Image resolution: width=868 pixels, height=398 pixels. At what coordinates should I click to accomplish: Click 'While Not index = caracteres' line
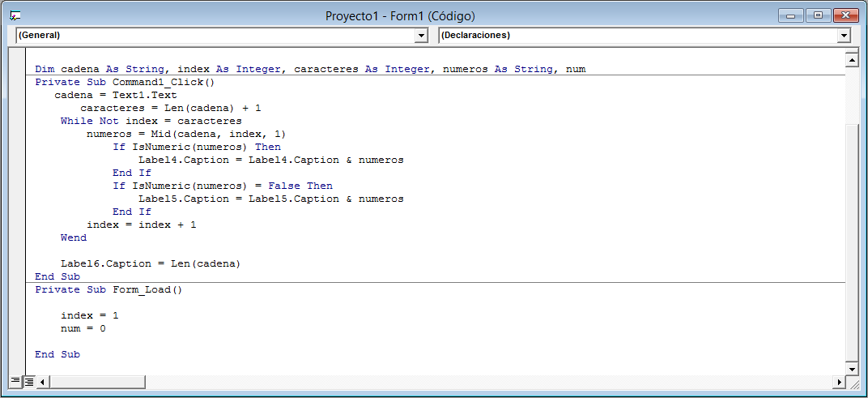(151, 121)
